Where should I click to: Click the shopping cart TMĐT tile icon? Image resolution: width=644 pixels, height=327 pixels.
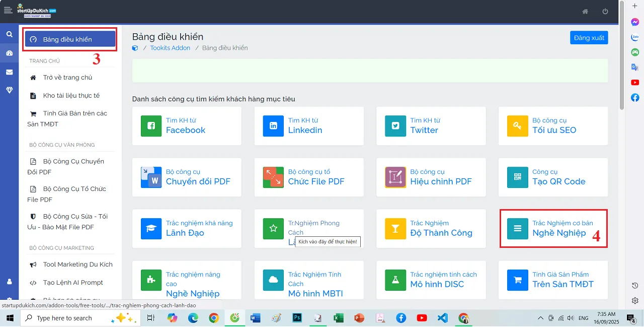pyautogui.click(x=518, y=280)
